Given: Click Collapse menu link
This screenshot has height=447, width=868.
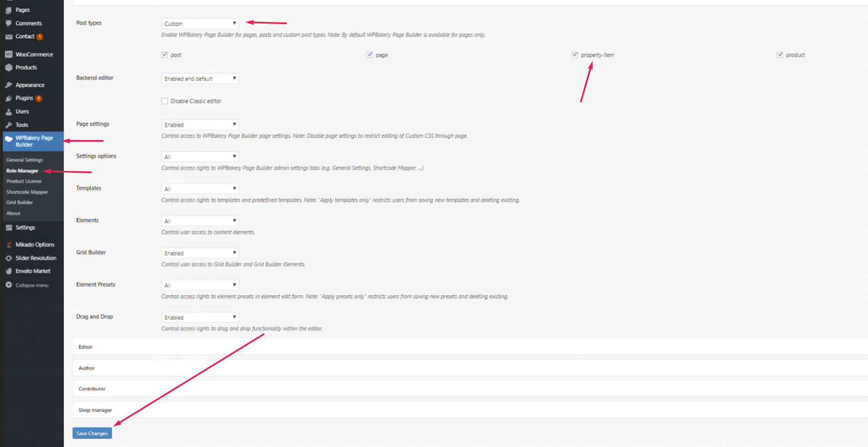Looking at the screenshot, I should [32, 285].
